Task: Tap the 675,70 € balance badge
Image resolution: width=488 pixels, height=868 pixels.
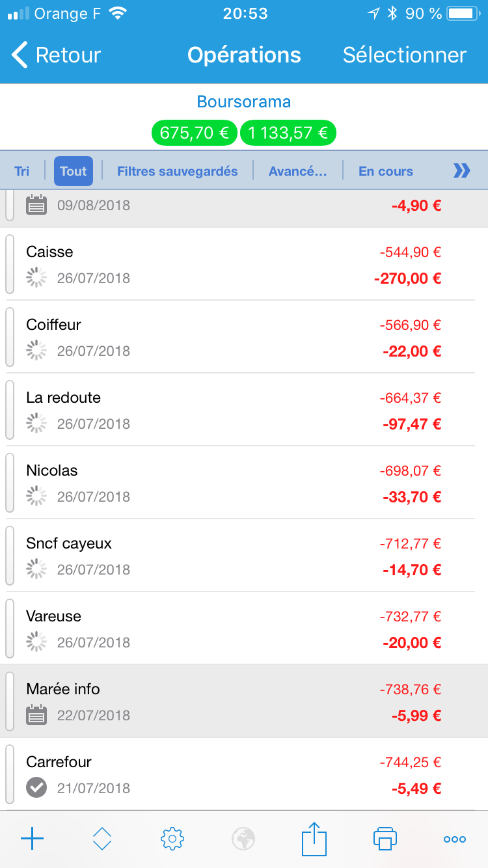Action: click(x=195, y=133)
